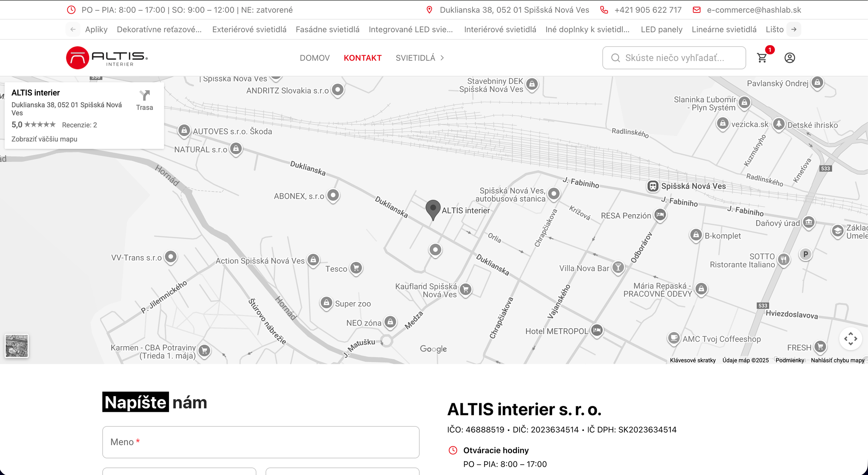Click Kaufland Spišská Nová Ves marker

tap(466, 289)
